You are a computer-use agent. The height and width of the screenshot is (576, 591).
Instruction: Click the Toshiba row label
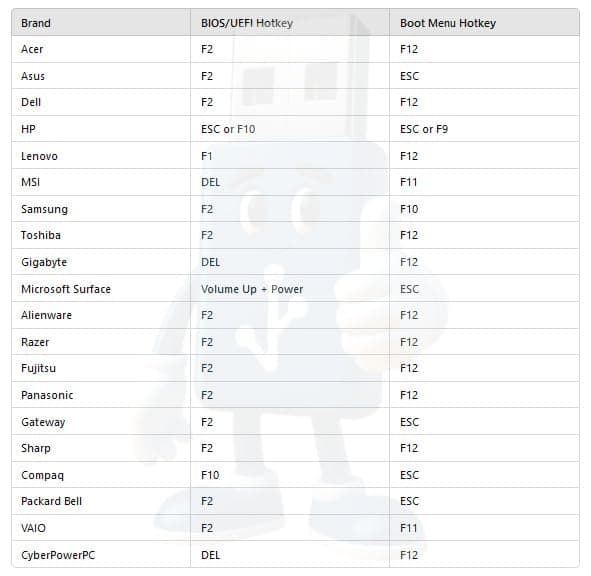pyautogui.click(x=41, y=235)
